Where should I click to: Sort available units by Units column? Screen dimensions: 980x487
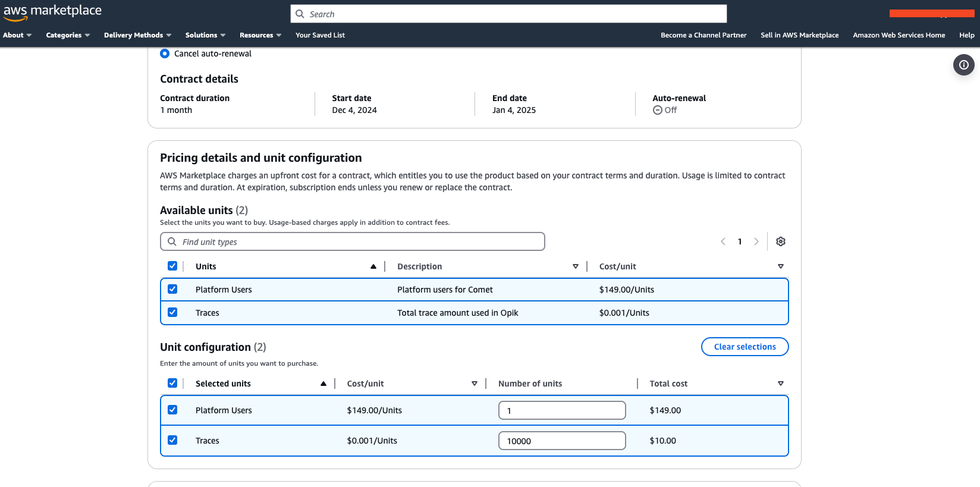373,266
